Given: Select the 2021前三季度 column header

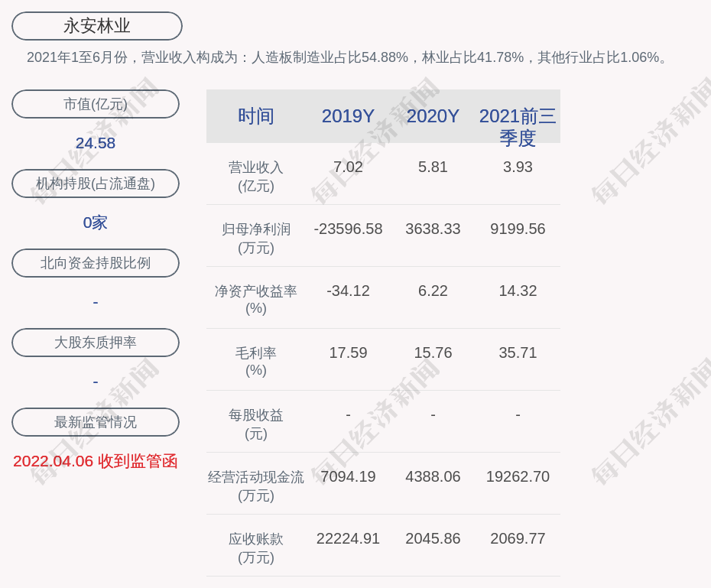Looking at the screenshot, I should (518, 127).
